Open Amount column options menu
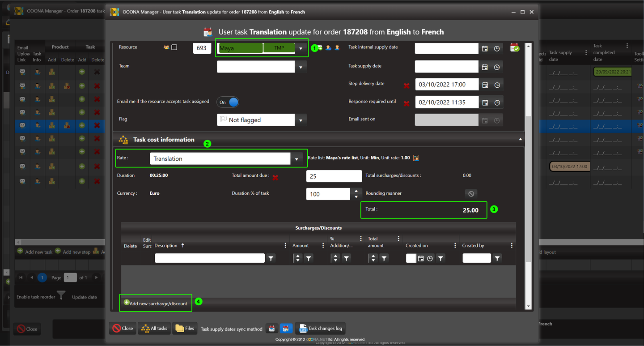The width and height of the screenshot is (644, 346). [x=323, y=245]
